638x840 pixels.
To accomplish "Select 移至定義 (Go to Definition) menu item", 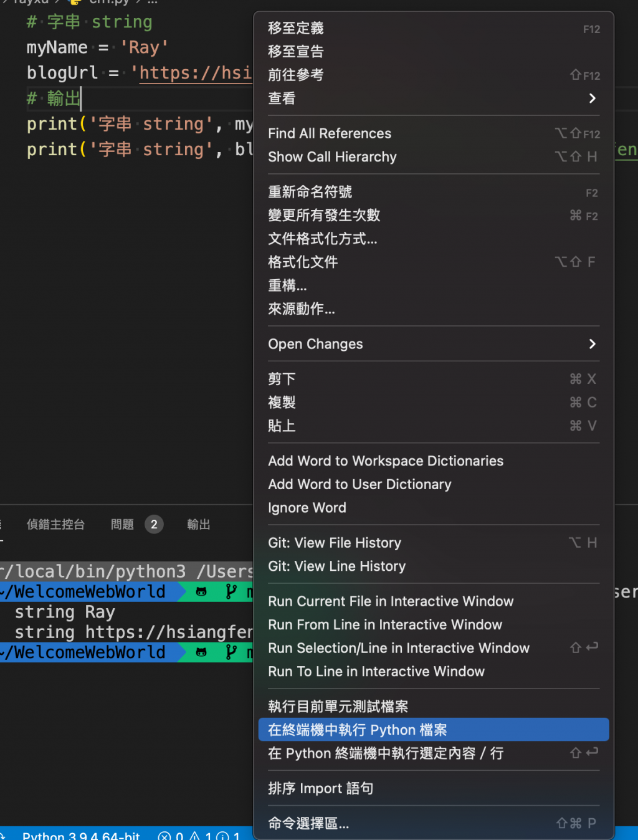I will click(x=434, y=28).
